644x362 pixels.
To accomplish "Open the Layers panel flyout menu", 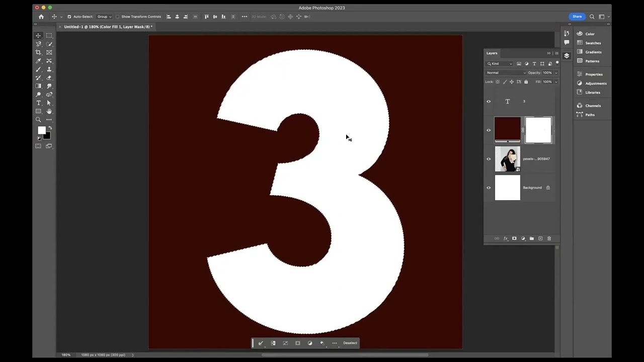I will click(556, 53).
